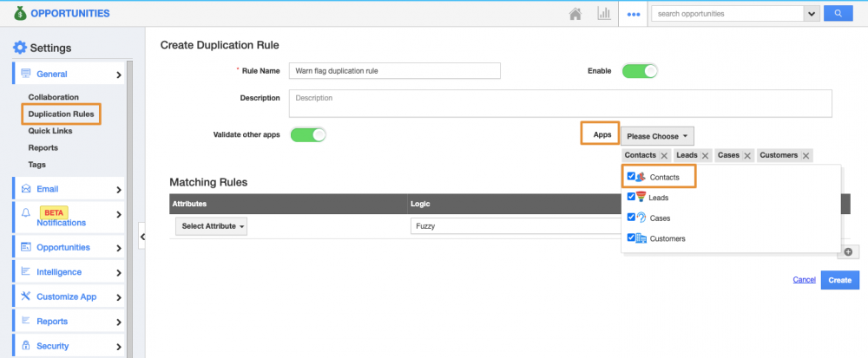This screenshot has width=868, height=358.
Task: Toggle the Enable switch
Action: (640, 71)
